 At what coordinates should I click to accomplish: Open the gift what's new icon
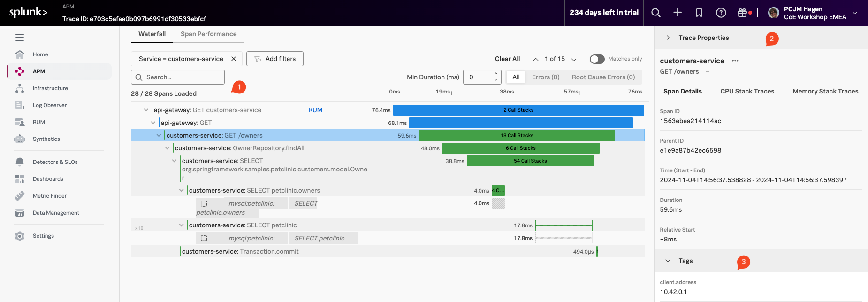coord(742,13)
